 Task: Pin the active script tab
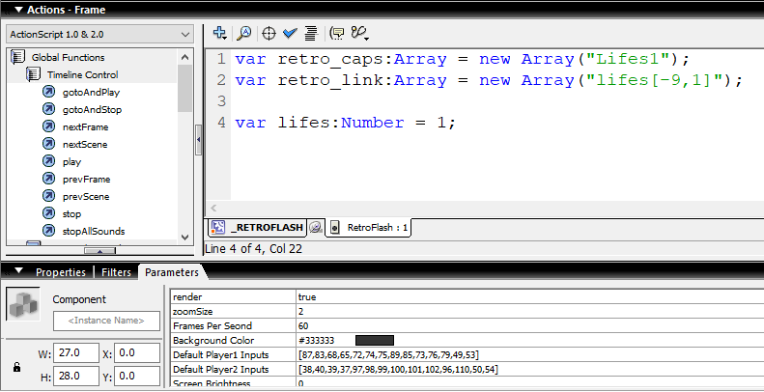(316, 227)
